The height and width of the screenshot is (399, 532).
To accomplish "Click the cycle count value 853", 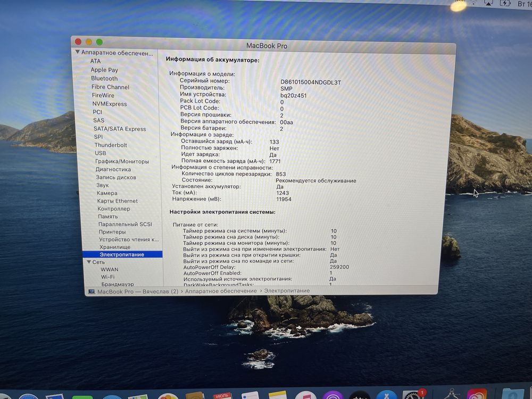I will click(x=281, y=174).
